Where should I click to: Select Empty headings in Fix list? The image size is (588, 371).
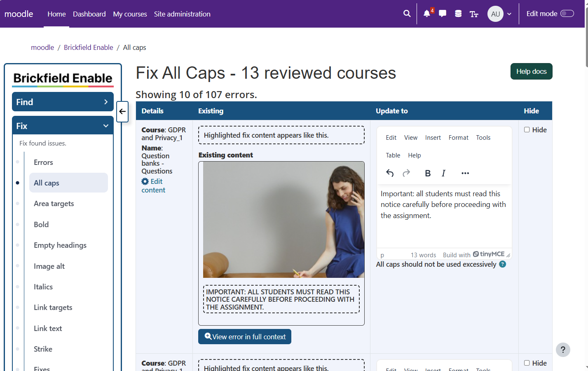point(60,245)
